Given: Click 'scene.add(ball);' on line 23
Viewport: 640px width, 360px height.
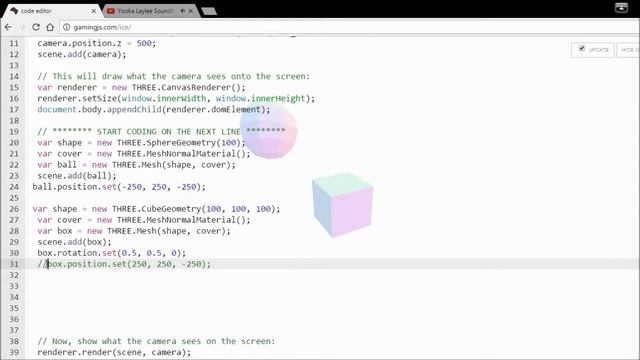Looking at the screenshot, I should (x=77, y=176).
